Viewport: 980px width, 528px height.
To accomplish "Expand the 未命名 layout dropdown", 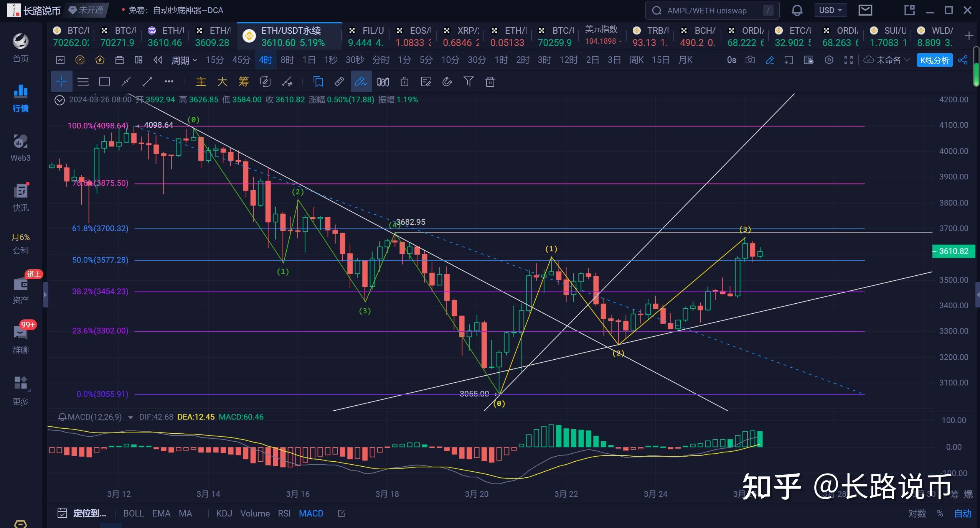I will point(888,60).
